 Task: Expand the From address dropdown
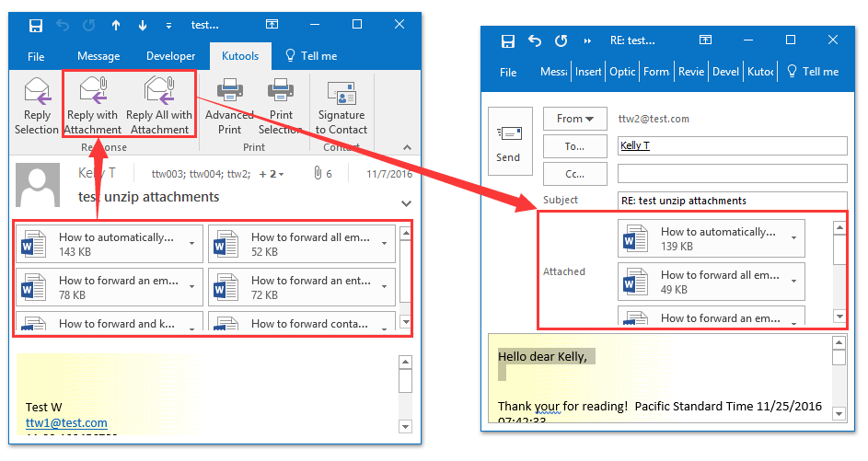coord(575,119)
